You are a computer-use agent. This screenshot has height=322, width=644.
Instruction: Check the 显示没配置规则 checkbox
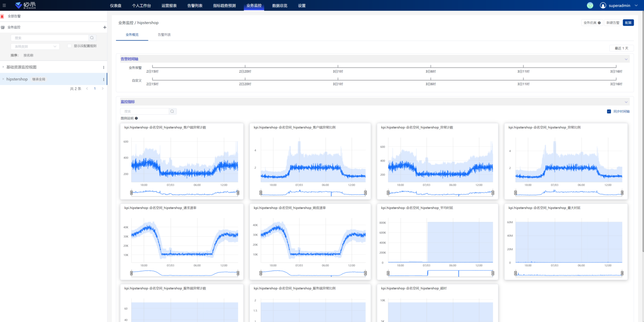click(x=69, y=46)
